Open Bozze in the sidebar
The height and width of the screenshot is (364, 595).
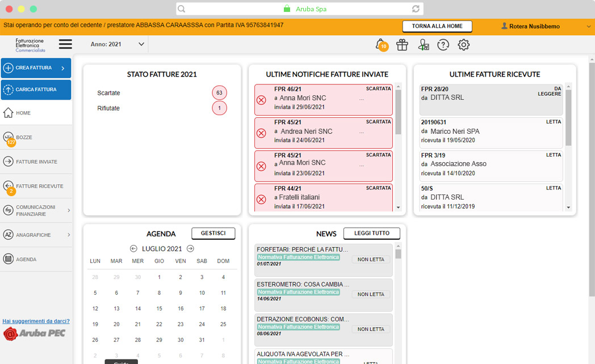24,137
